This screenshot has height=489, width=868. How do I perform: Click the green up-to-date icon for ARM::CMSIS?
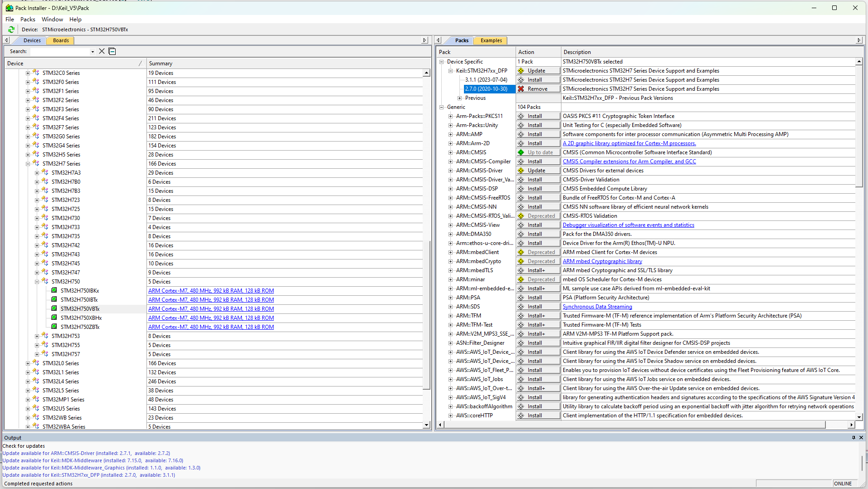[522, 152]
